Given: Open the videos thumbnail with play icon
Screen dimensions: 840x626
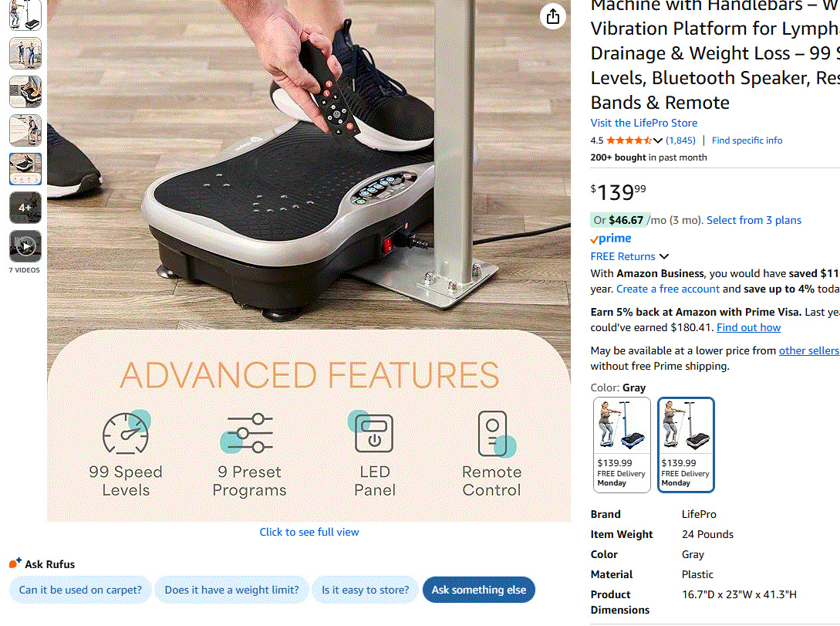Looking at the screenshot, I should [25, 246].
